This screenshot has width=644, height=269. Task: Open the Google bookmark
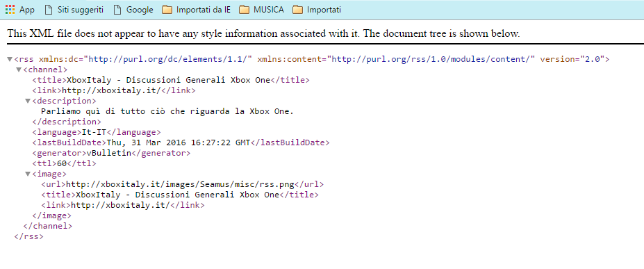coord(133,10)
